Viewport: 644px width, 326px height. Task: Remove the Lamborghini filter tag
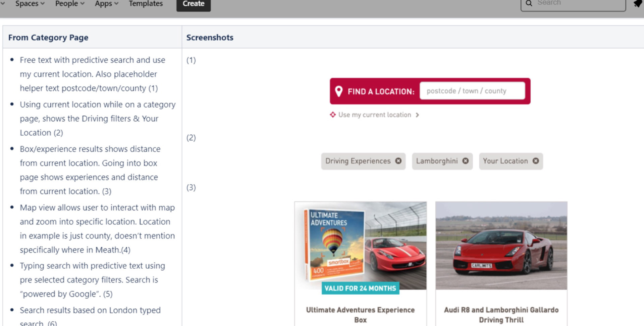(466, 161)
